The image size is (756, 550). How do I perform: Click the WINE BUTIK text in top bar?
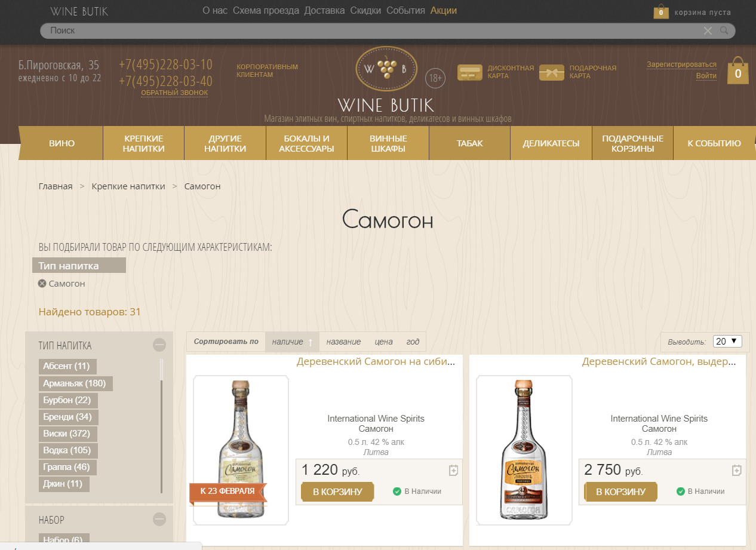(79, 11)
